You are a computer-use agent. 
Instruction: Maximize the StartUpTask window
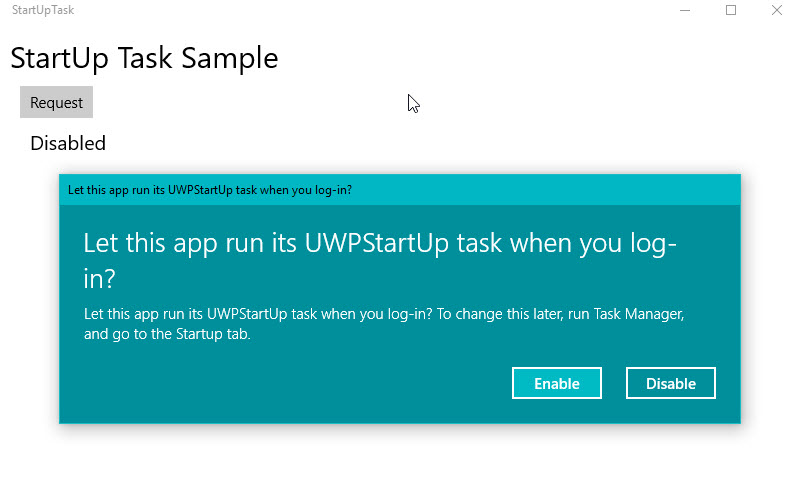[x=731, y=10]
